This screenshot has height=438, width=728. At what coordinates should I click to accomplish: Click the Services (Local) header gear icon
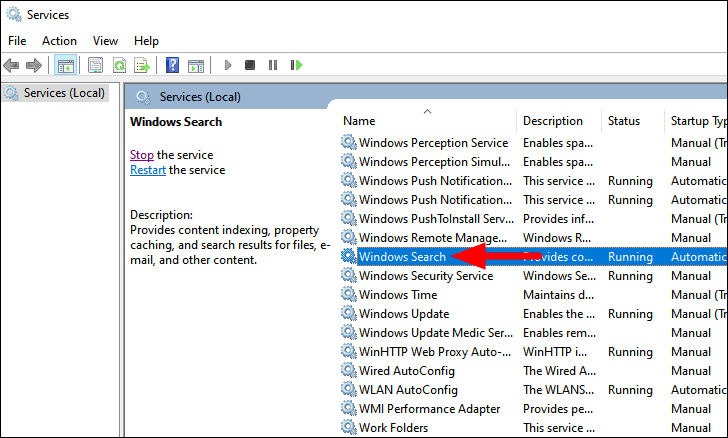[x=143, y=97]
